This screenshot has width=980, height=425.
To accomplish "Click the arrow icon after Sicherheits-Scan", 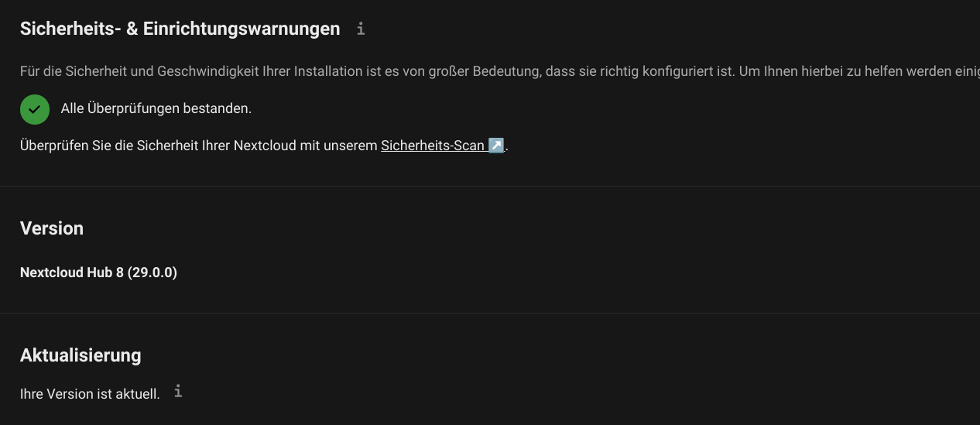I will tap(496, 145).
